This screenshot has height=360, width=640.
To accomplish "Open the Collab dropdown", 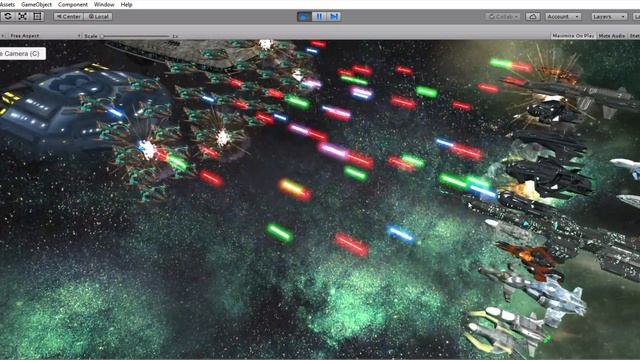I will point(503,17).
